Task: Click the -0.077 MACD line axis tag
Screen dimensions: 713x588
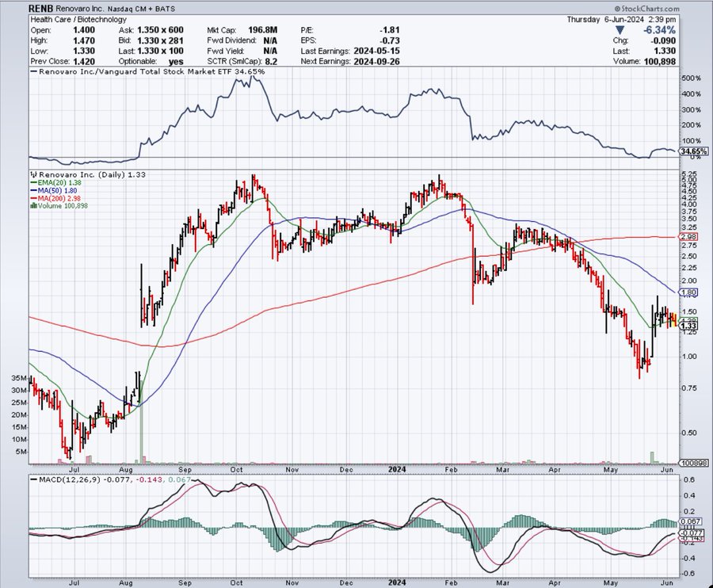Action: point(691,533)
